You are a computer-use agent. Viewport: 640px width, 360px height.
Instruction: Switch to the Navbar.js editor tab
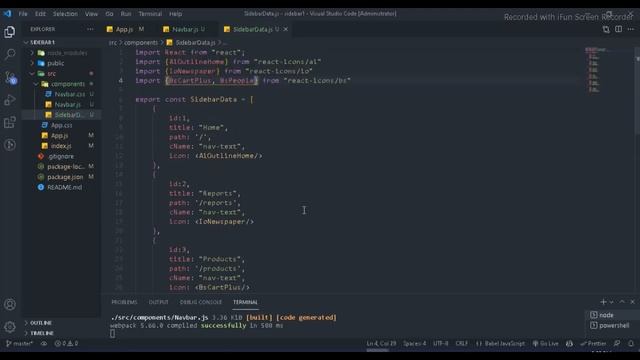184,29
